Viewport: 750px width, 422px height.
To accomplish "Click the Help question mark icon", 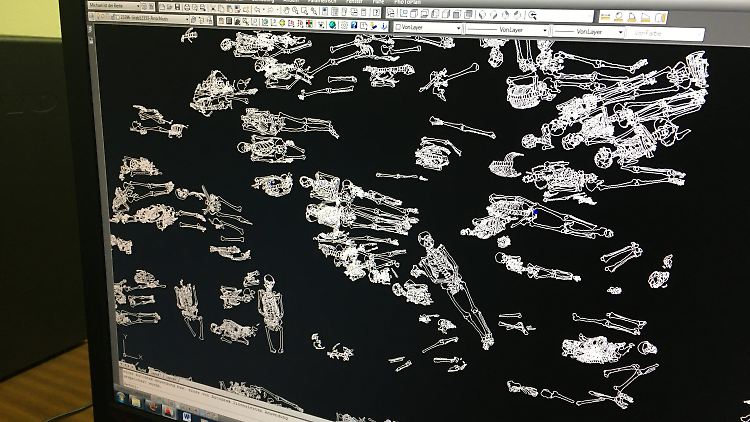I will tap(376, 12).
